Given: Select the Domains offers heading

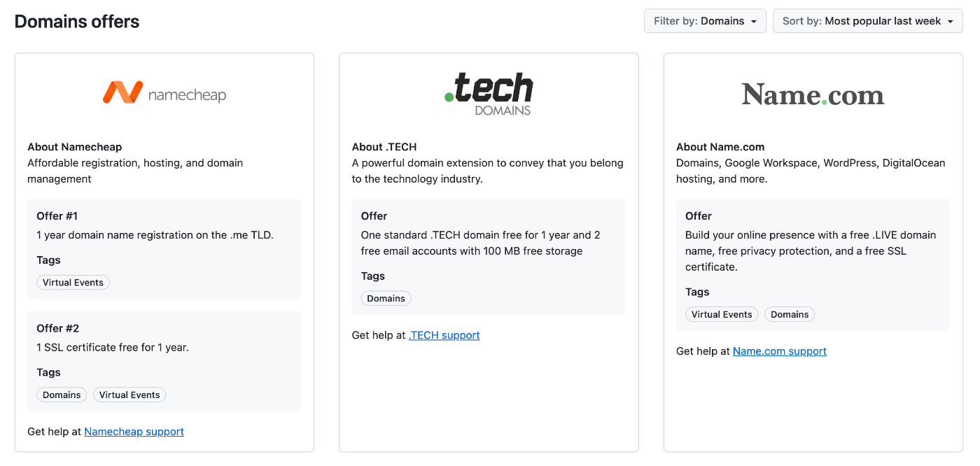Looking at the screenshot, I should click(77, 22).
